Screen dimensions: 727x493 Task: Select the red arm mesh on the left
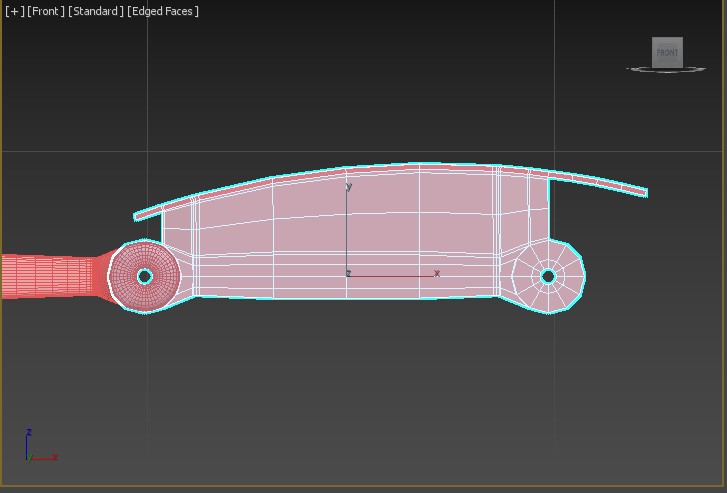[50, 276]
